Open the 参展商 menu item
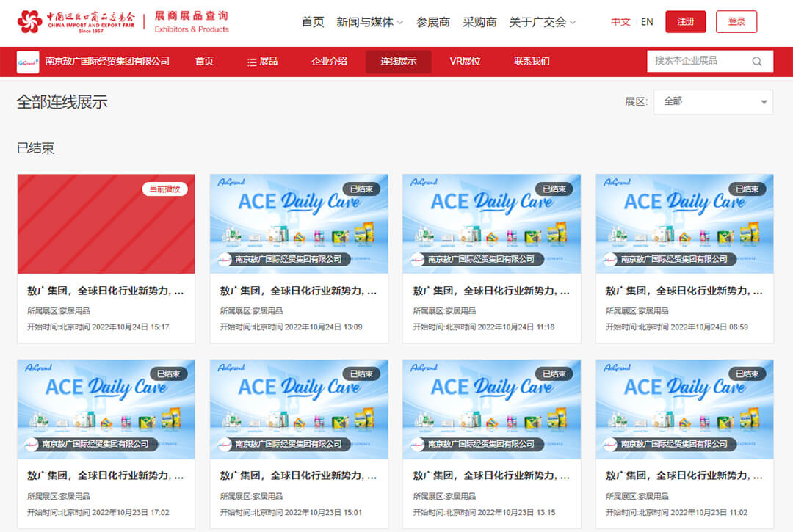Screen dimensions: 793x532 pos(433,22)
